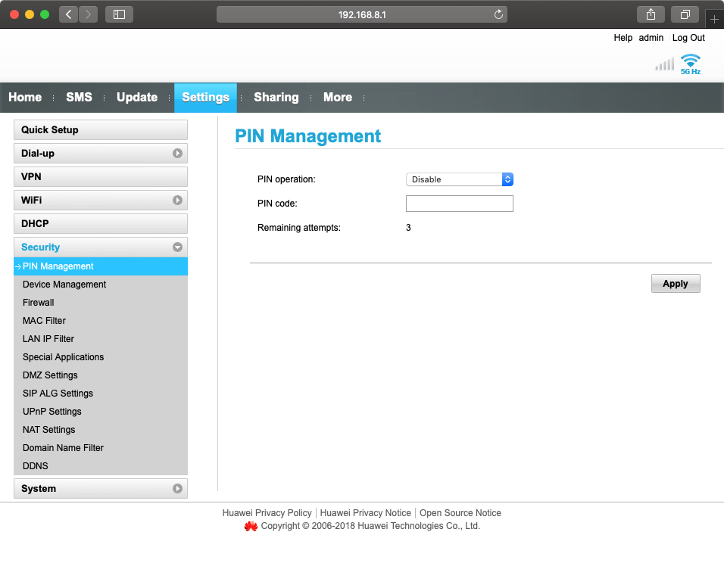Expand the Dial-up section

click(176, 153)
